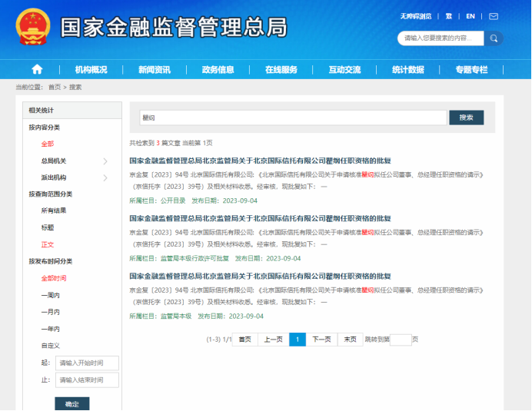Click 搜索 in breadcrumb
The width and height of the screenshot is (532, 411).
(x=75, y=87)
